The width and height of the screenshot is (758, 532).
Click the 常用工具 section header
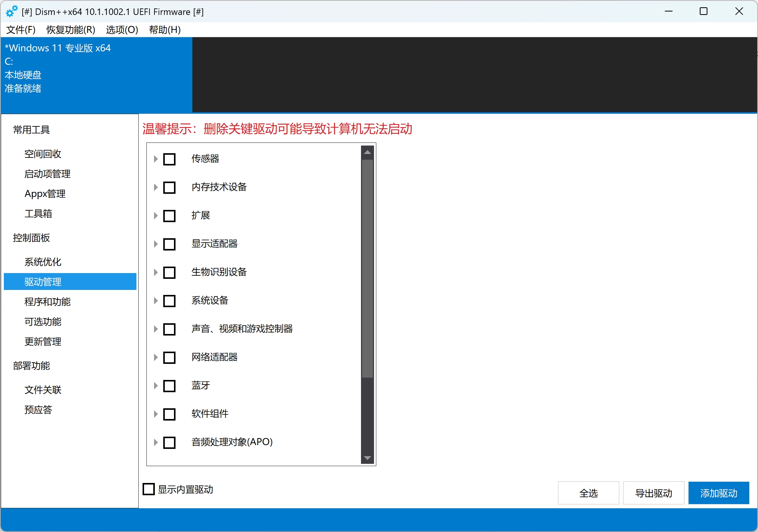(x=31, y=130)
